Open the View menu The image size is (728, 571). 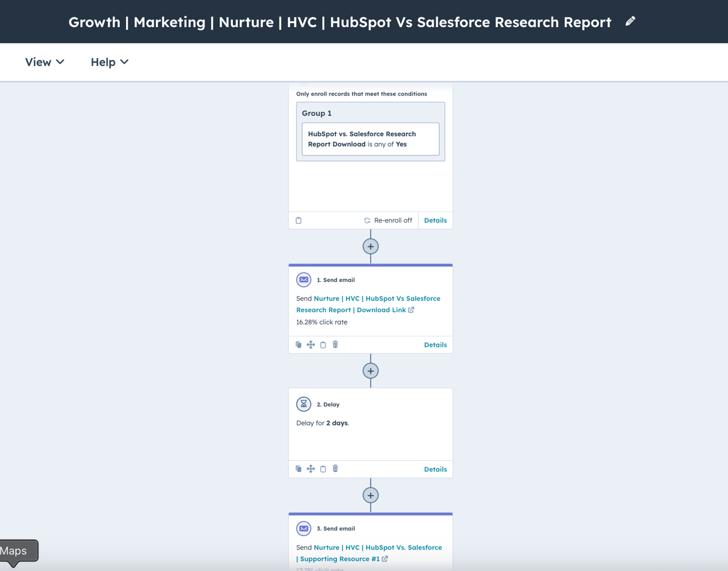coord(44,62)
